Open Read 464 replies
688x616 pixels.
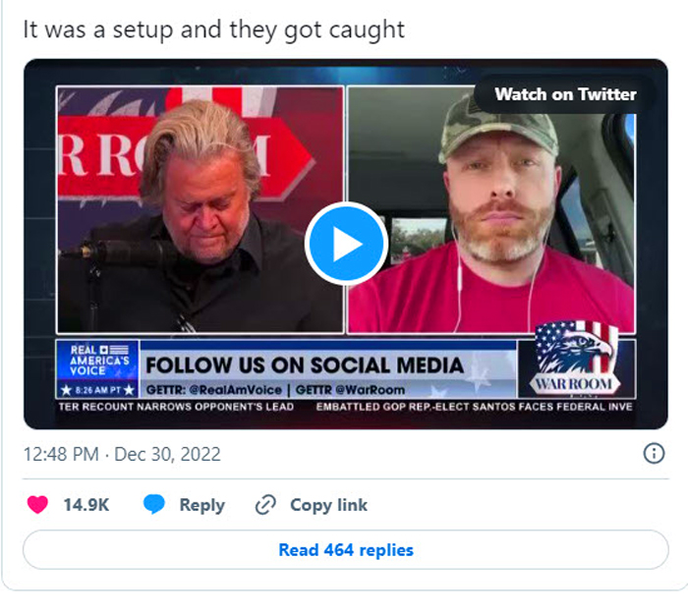pos(346,550)
